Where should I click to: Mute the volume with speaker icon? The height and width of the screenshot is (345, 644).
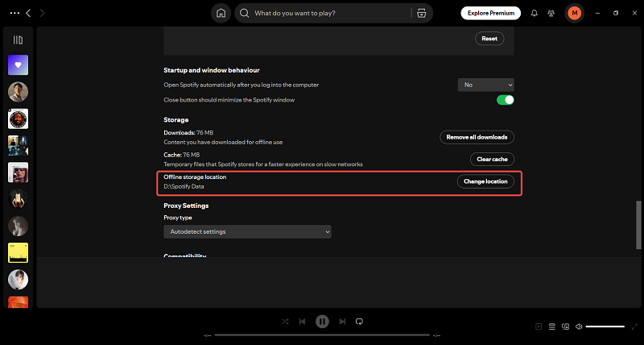point(578,326)
